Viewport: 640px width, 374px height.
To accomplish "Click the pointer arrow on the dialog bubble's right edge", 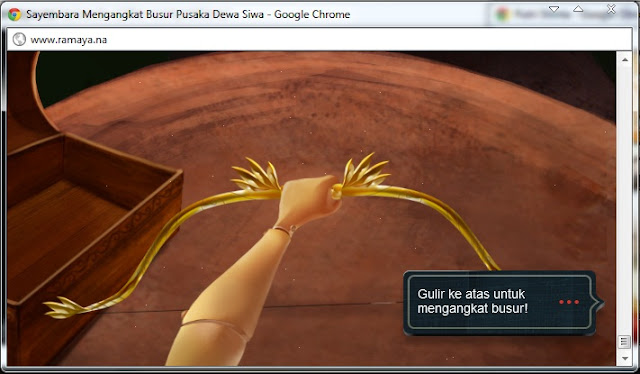I will pyautogui.click(x=599, y=303).
